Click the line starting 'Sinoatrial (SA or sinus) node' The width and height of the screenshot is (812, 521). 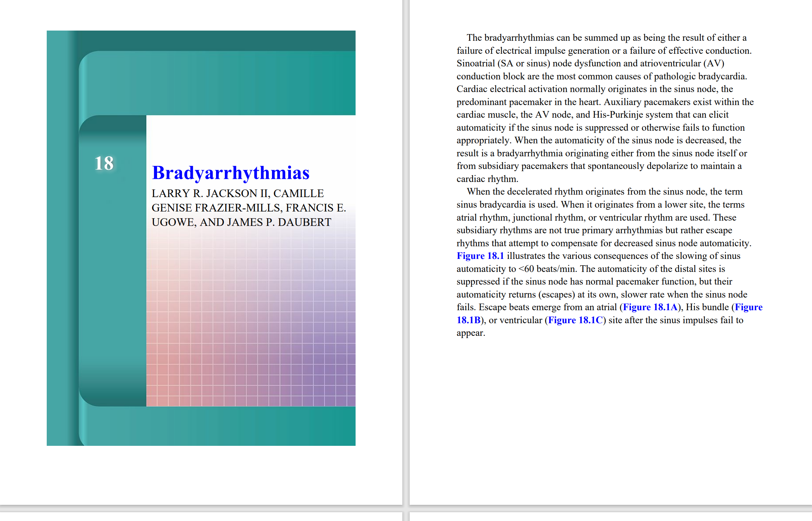pyautogui.click(x=590, y=63)
